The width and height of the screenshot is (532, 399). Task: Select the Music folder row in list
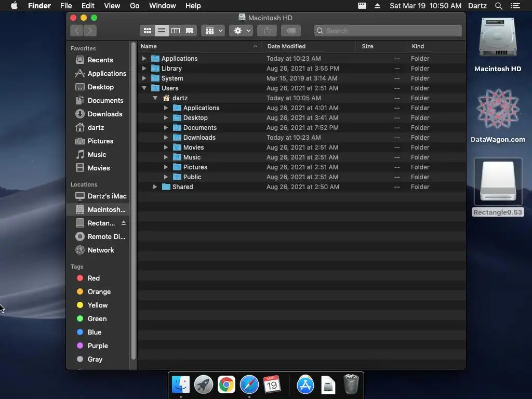click(301, 157)
